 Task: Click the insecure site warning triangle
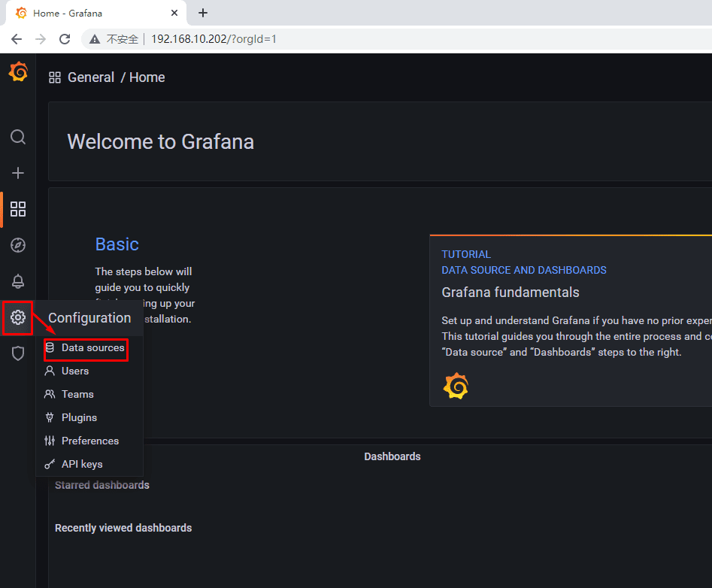tap(95, 40)
